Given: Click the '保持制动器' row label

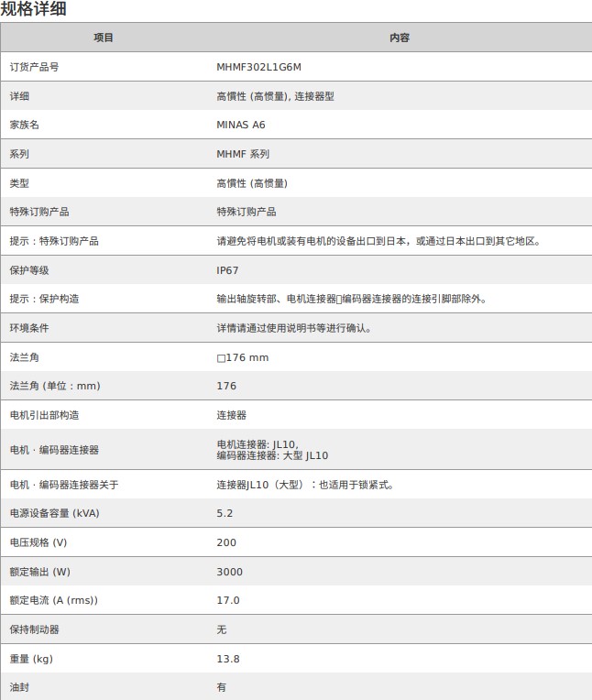Looking at the screenshot, I should [35, 629].
